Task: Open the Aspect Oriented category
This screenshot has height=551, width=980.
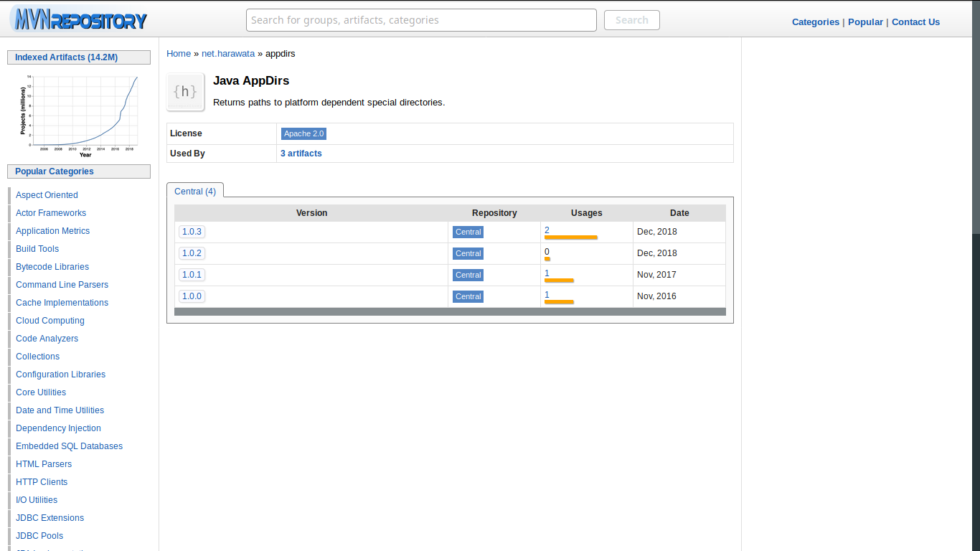Action: click(x=47, y=195)
